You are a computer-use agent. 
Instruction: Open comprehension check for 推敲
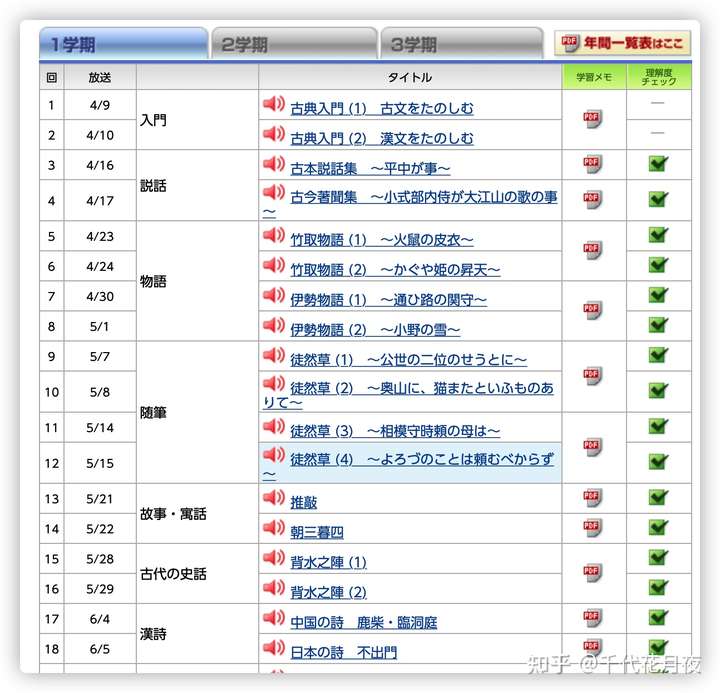point(658,497)
